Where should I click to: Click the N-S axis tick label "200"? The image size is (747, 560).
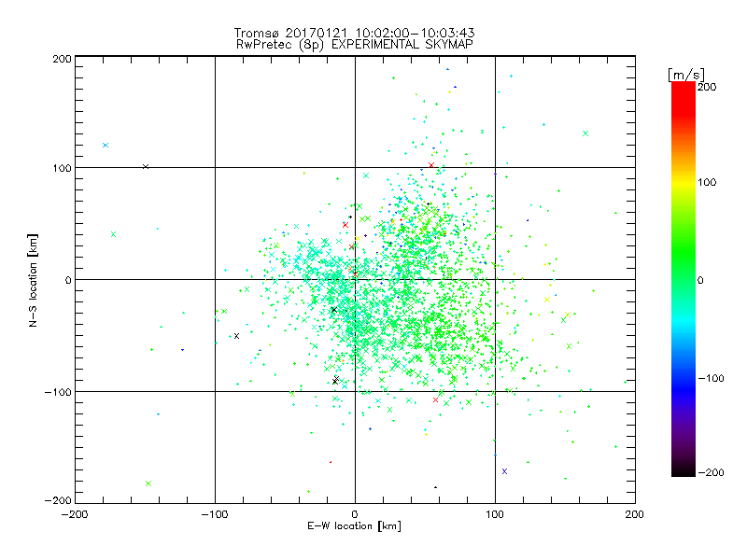coord(63,59)
